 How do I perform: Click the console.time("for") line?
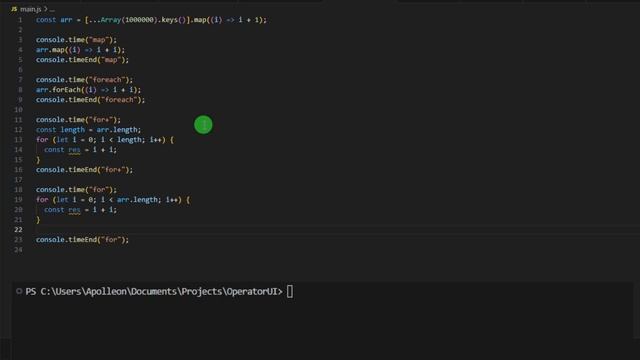[76, 190]
